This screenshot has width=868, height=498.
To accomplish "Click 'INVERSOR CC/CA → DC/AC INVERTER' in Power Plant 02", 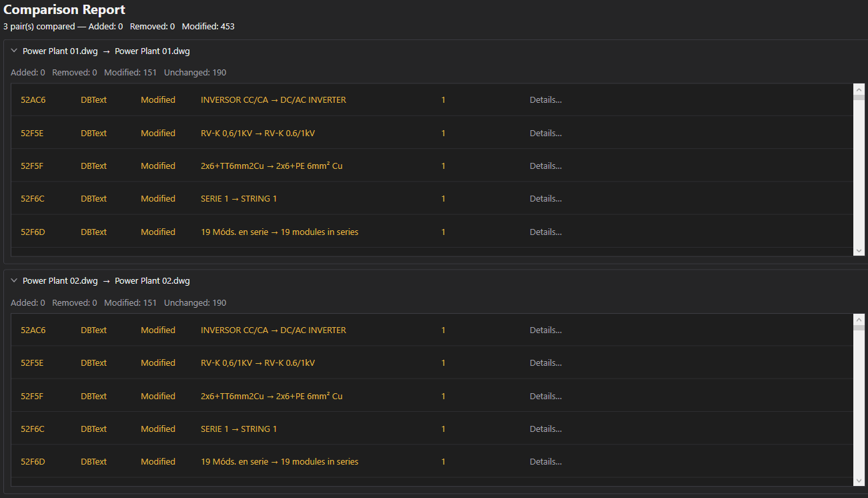I will click(x=274, y=330).
